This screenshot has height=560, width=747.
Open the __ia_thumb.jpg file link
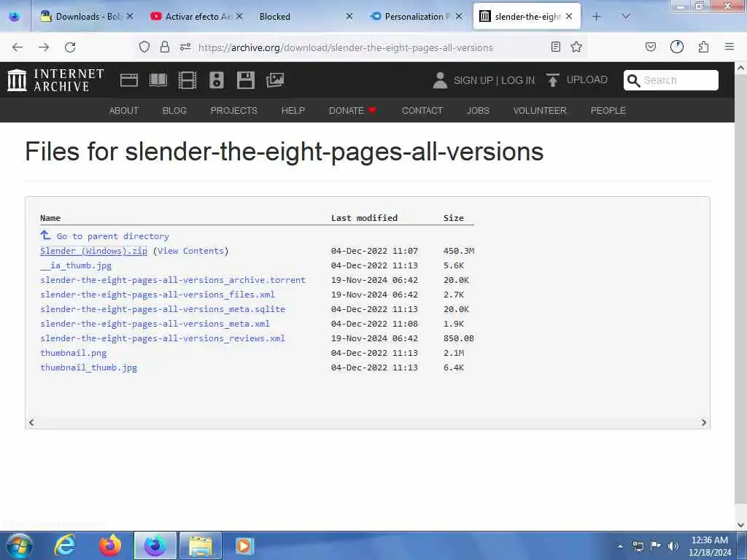click(x=76, y=265)
